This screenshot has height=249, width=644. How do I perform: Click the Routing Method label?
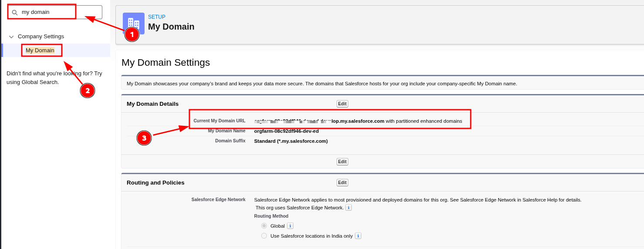pos(271,216)
